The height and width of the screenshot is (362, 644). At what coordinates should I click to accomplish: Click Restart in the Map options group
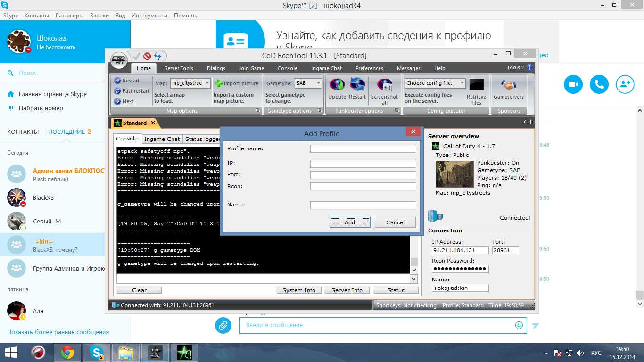(x=127, y=81)
